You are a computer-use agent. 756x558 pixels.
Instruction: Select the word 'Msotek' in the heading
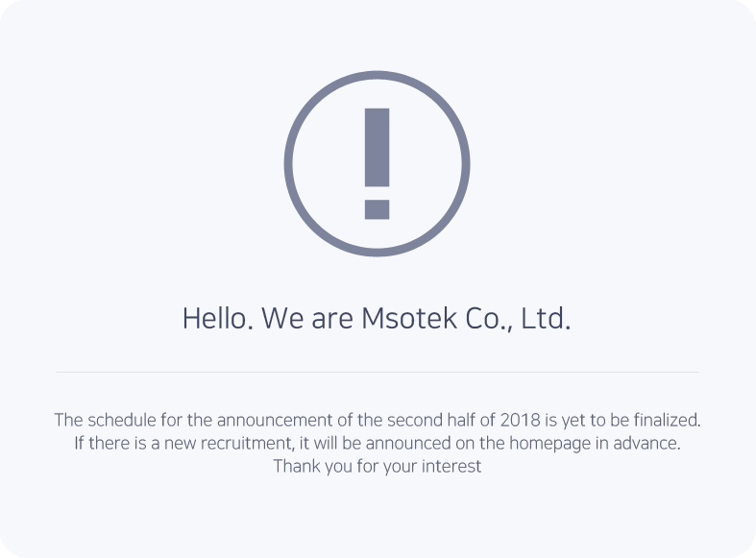click(409, 319)
